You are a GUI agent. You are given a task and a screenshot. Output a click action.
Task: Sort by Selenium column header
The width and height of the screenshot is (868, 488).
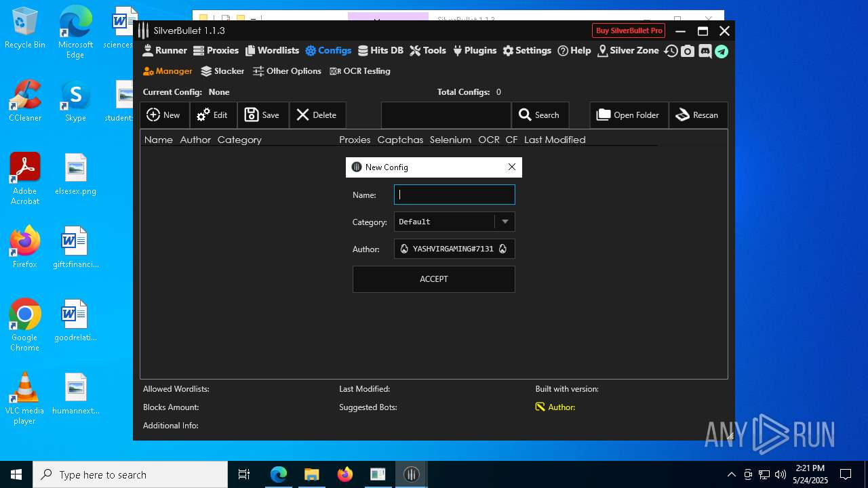(450, 140)
